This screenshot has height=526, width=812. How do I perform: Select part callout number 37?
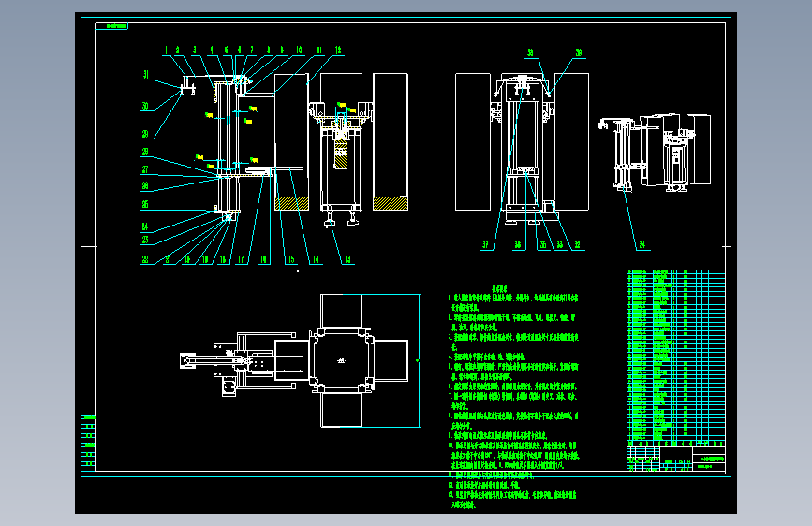[x=485, y=245]
